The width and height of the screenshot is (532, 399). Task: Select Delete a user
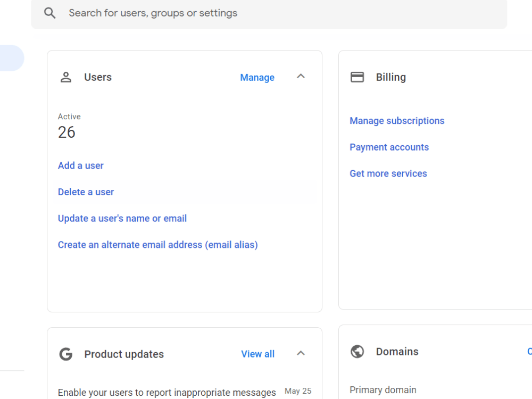click(86, 192)
